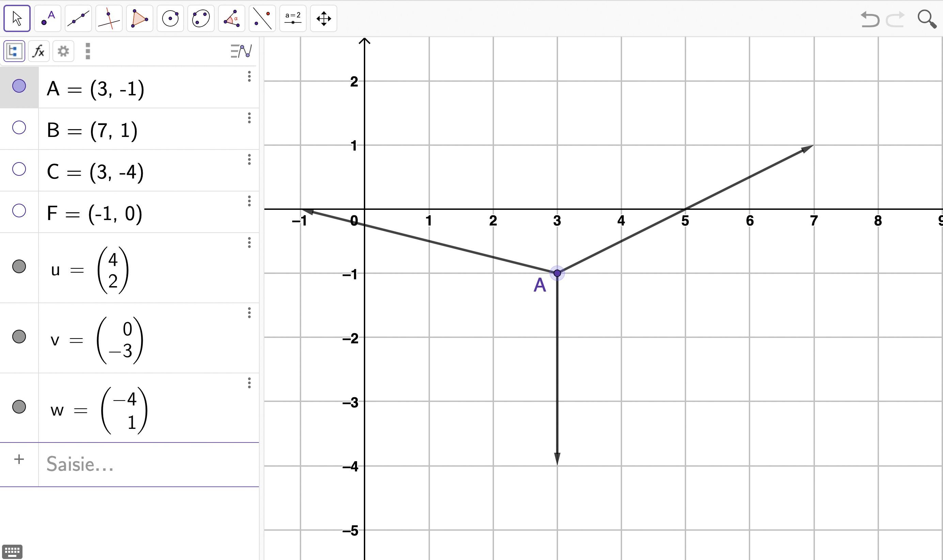This screenshot has width=943, height=560.
Task: Toggle visibility of vector w
Action: 19,407
